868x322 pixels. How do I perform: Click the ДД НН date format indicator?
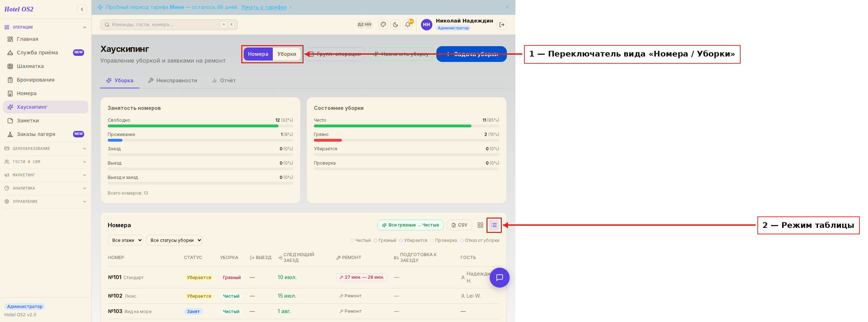pos(364,25)
